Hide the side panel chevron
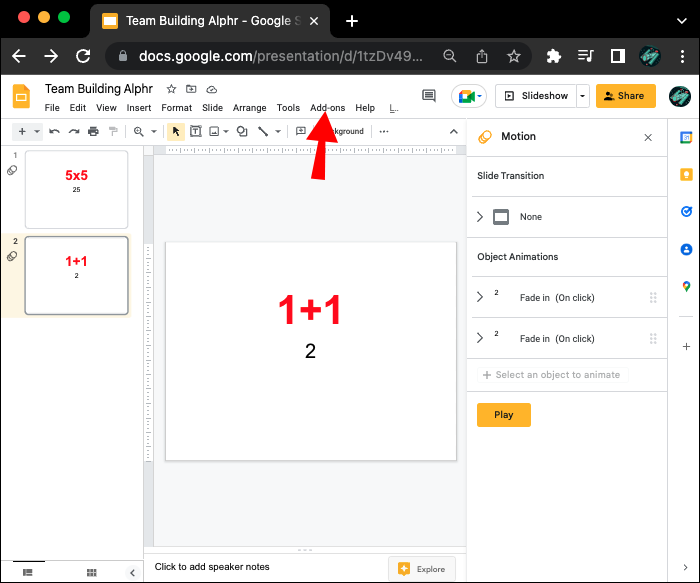The height and width of the screenshot is (583, 700). (685, 567)
